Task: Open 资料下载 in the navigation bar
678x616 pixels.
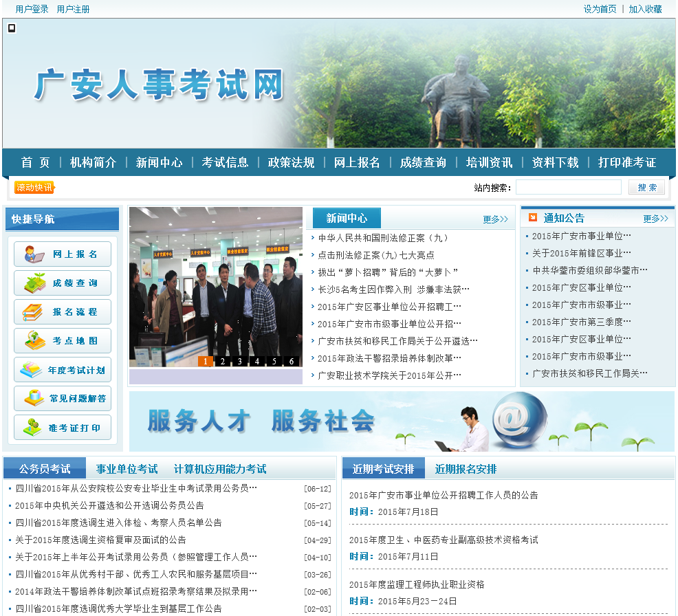Action: tap(555, 162)
